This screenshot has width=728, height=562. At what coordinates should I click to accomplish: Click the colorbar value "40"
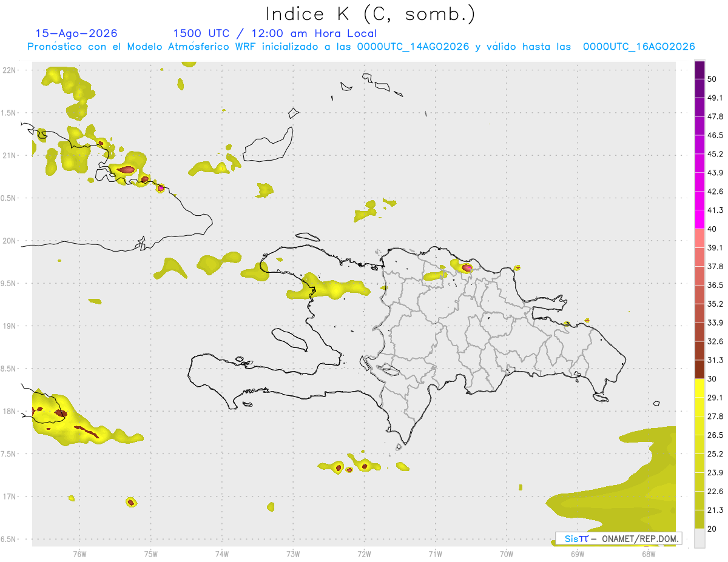click(712, 229)
